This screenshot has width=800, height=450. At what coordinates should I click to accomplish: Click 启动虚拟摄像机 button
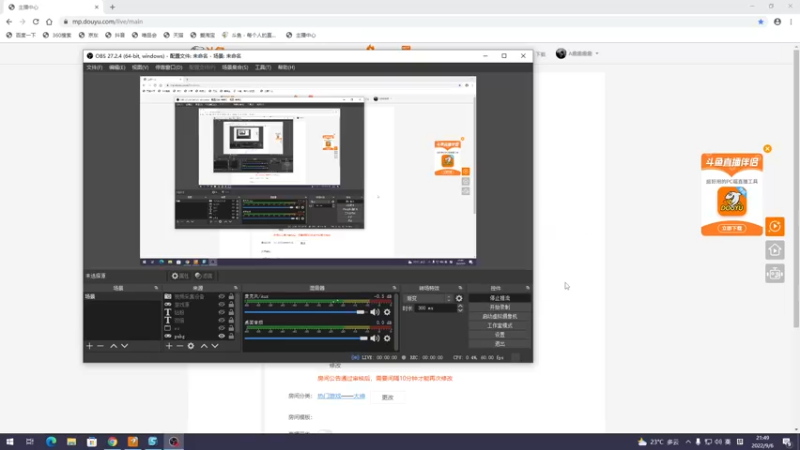499,316
